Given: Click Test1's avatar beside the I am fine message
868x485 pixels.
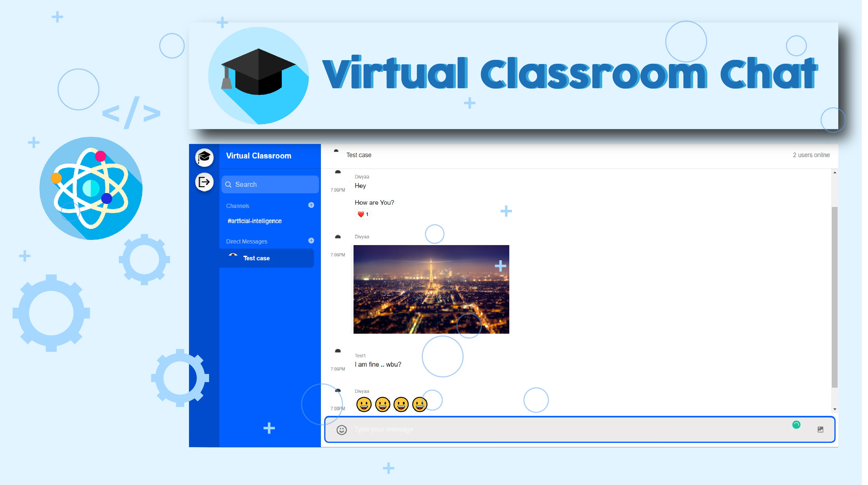Looking at the screenshot, I should pos(338,350).
